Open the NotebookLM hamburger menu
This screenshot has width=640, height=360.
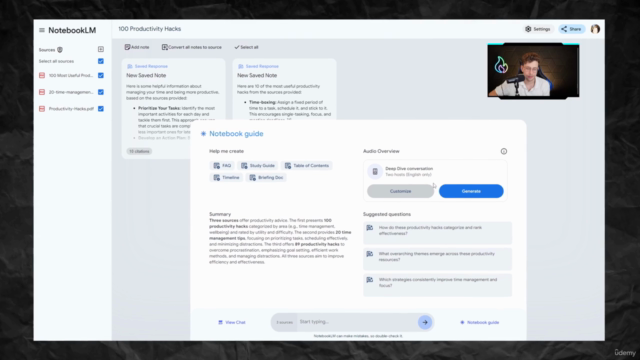point(42,30)
